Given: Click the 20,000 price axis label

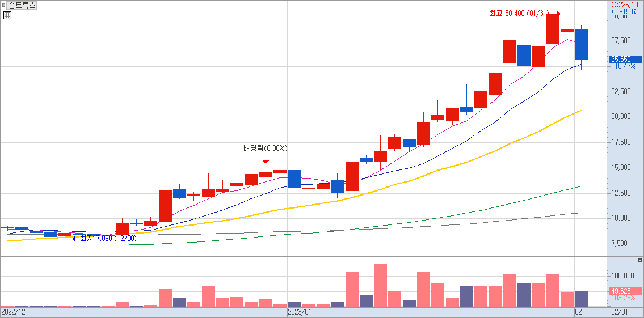Looking at the screenshot, I should point(621,117).
